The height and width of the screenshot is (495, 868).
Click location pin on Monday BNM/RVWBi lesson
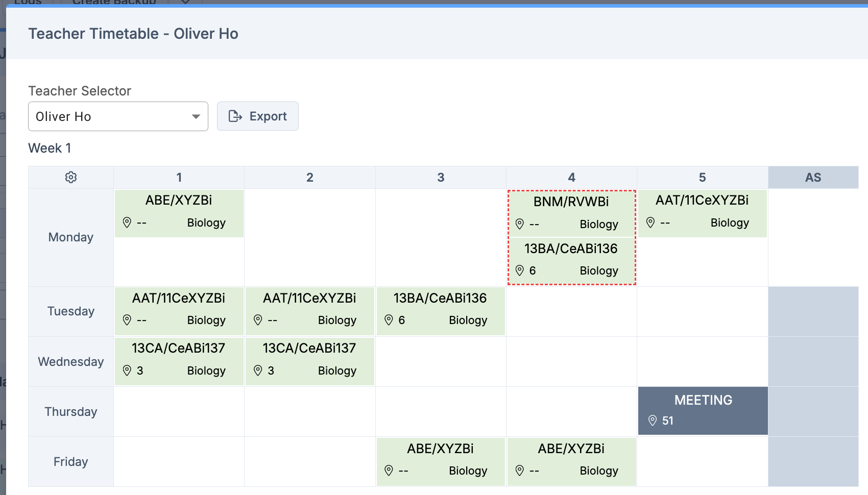[520, 224]
